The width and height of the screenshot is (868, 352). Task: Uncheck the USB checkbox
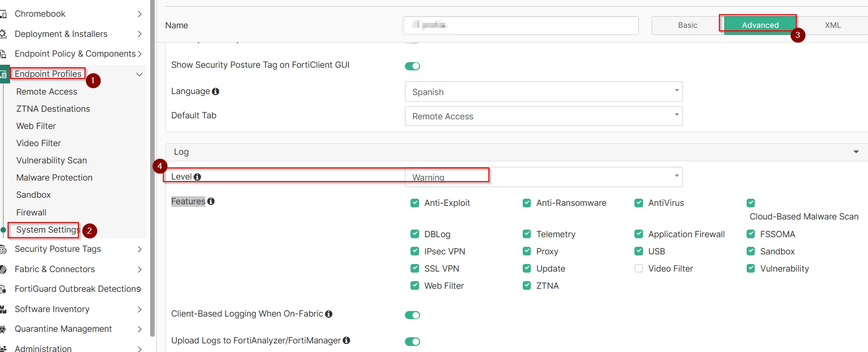coord(639,251)
